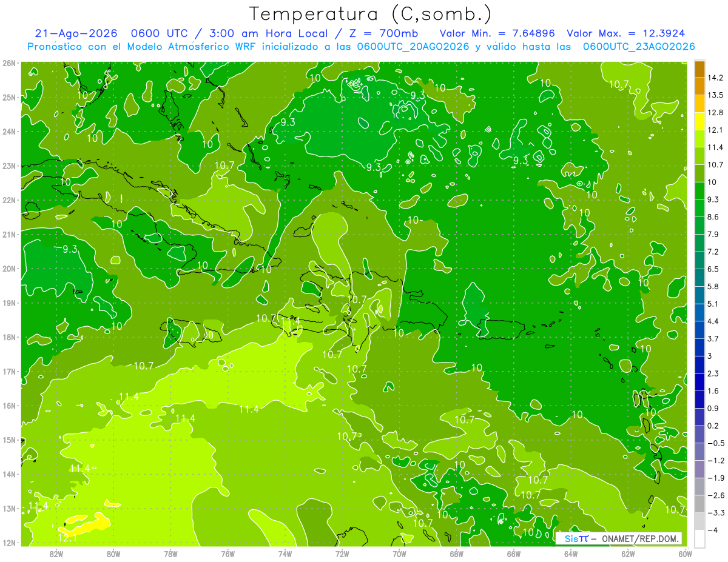Click the color bar label '6.5'
This screenshot has height=562, width=728.
coord(713,269)
